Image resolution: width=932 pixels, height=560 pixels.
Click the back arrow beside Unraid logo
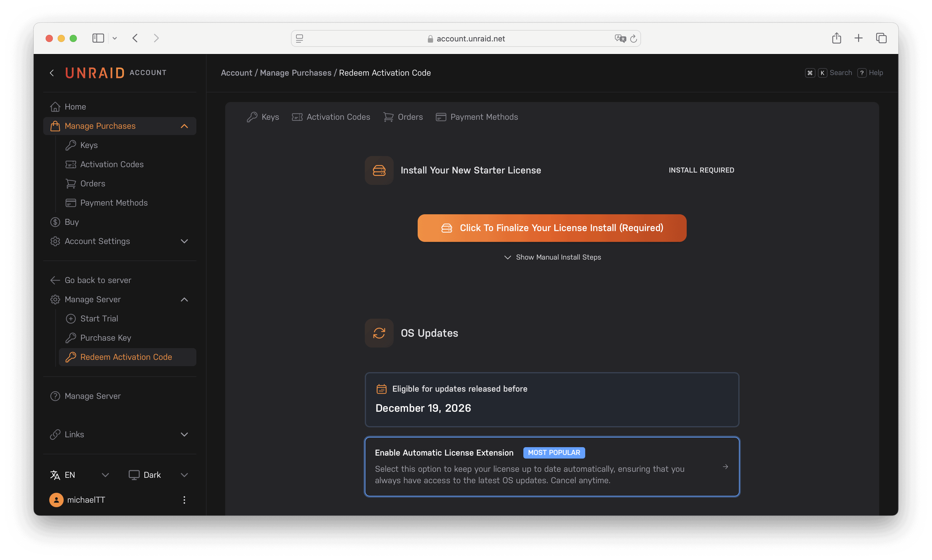coord(52,73)
